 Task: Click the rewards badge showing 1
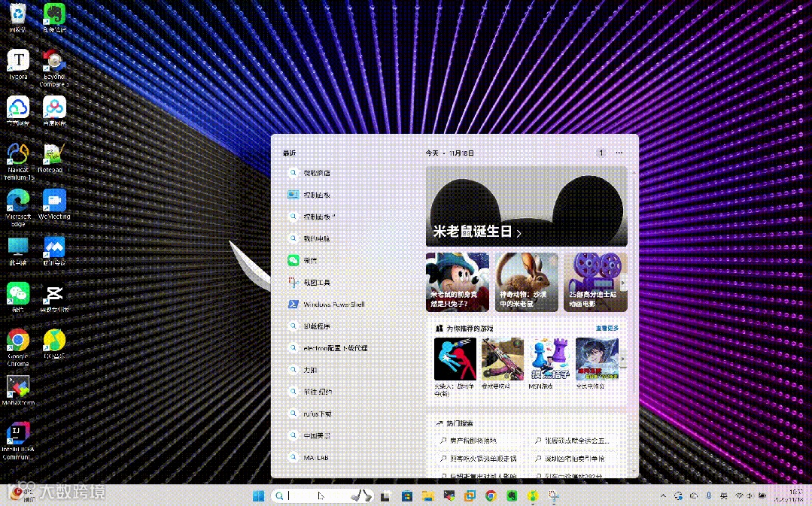tap(601, 153)
